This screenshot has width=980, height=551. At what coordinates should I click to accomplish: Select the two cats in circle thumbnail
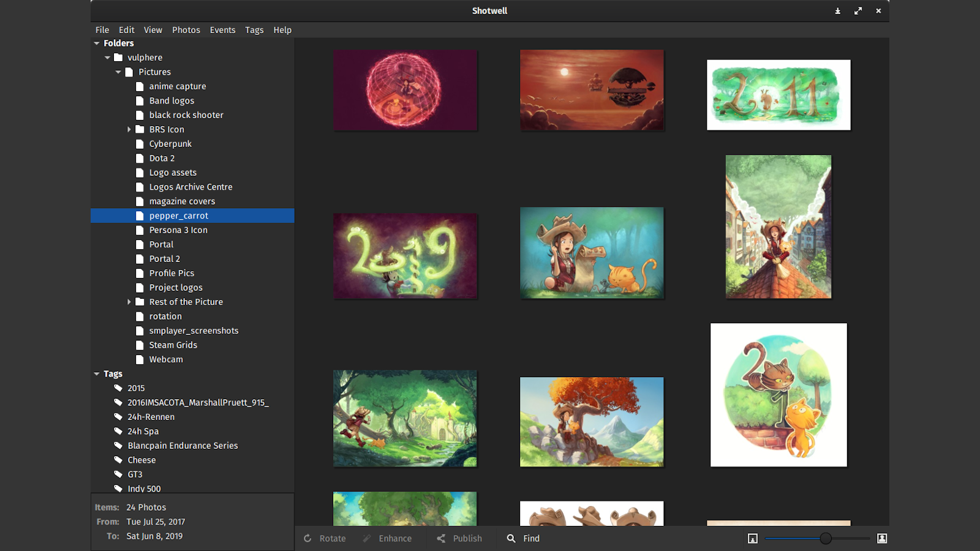click(778, 395)
